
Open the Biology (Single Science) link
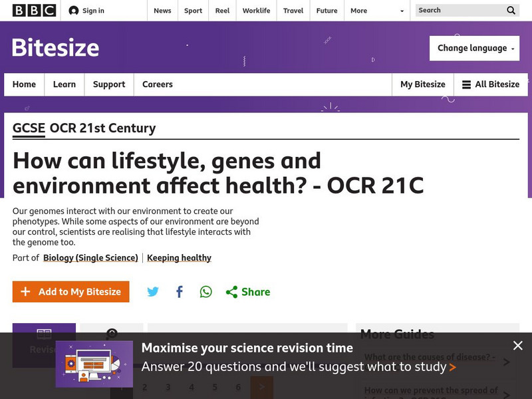(90, 258)
